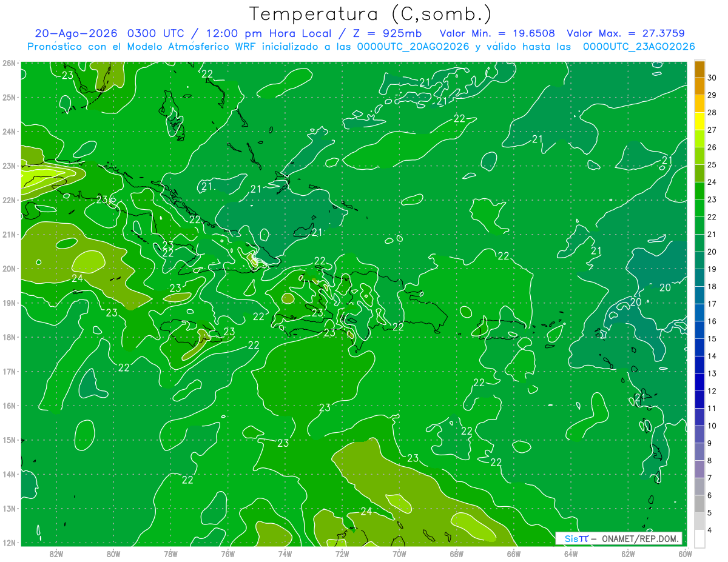The height and width of the screenshot is (562, 728).
Task: Click the '30' label on the color scale
Action: [x=712, y=78]
